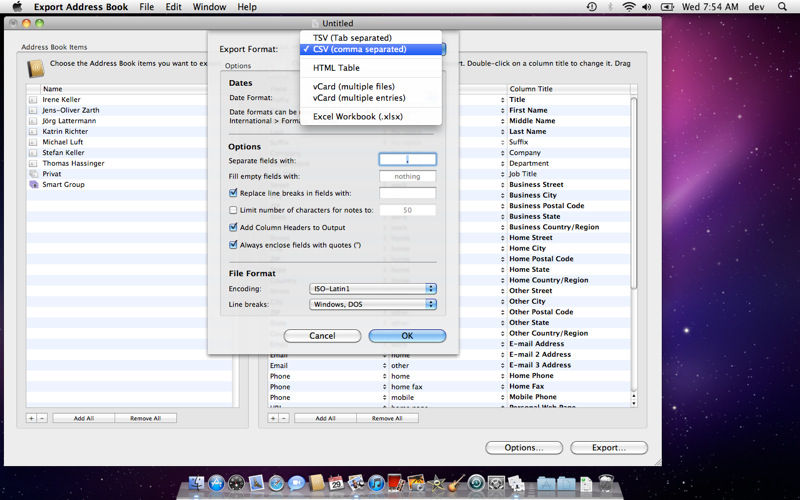The image size is (800, 500).
Task: Click the Bluetooth status icon
Action: (x=610, y=7)
